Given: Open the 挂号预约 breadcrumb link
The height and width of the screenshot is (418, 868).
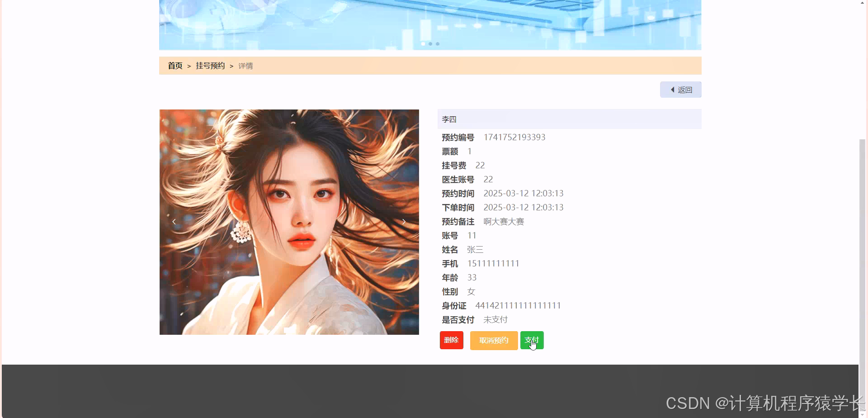Looking at the screenshot, I should 210,66.
